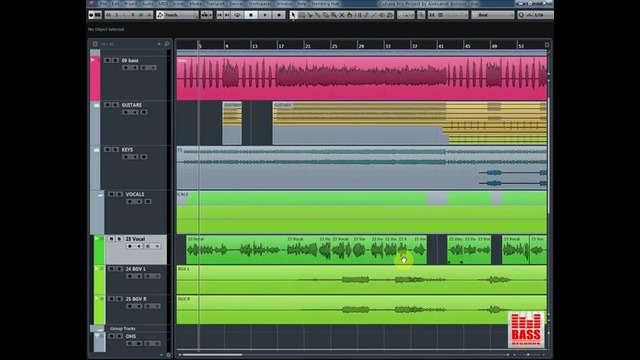Expand the Group Tracks folder

(100, 329)
